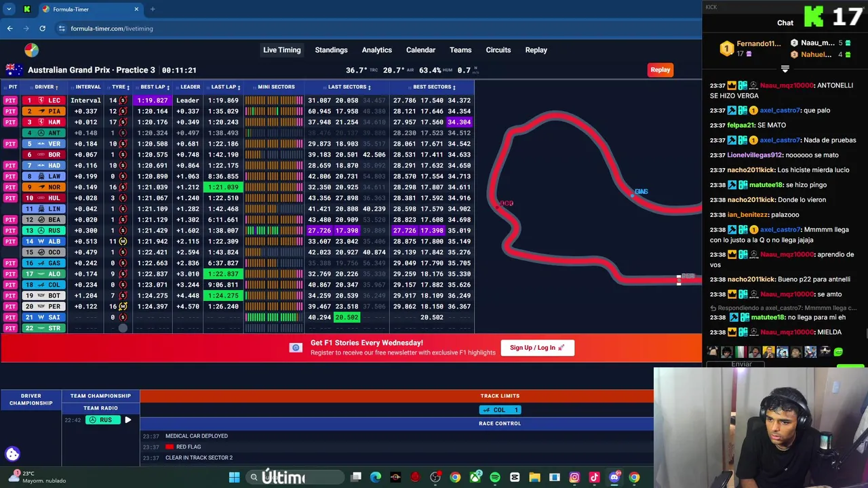Open a new browser tab

tap(153, 9)
